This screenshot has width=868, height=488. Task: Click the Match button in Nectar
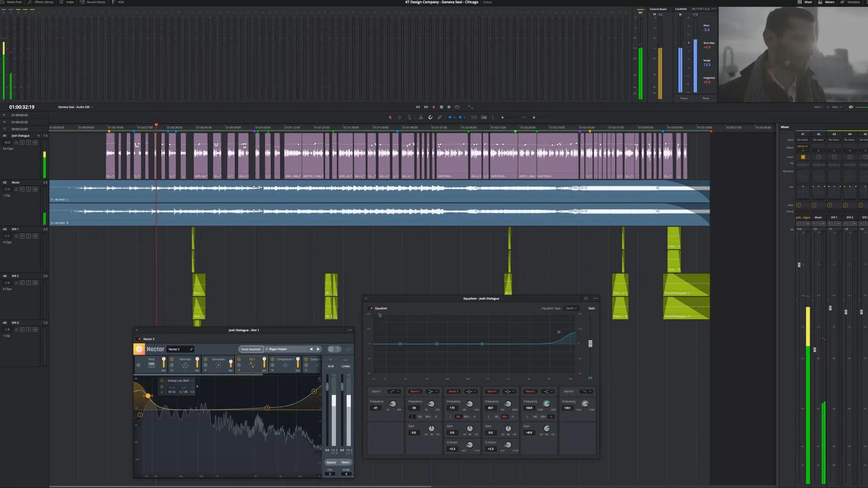click(345, 462)
